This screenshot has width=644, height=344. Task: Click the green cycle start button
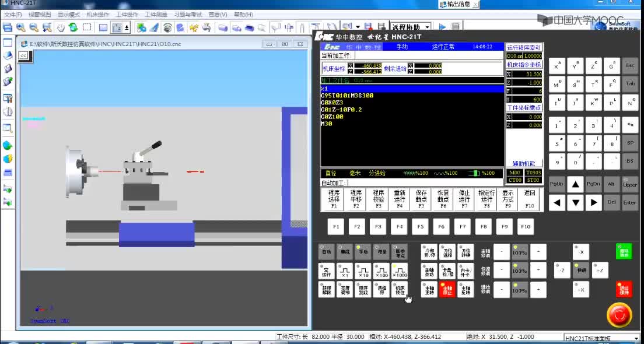(624, 252)
